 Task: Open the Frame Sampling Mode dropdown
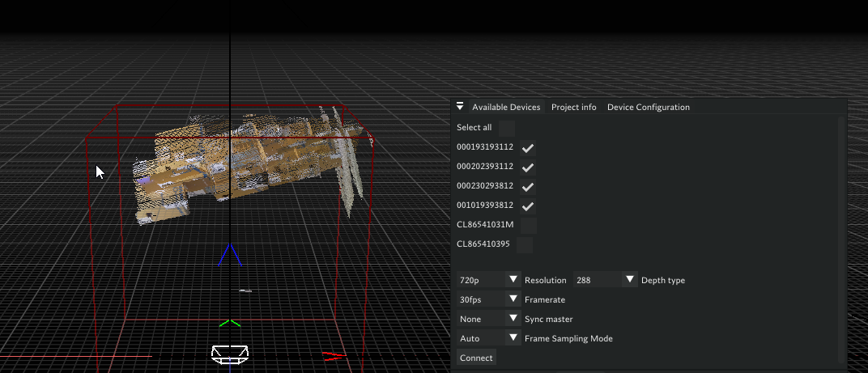pyautogui.click(x=512, y=338)
